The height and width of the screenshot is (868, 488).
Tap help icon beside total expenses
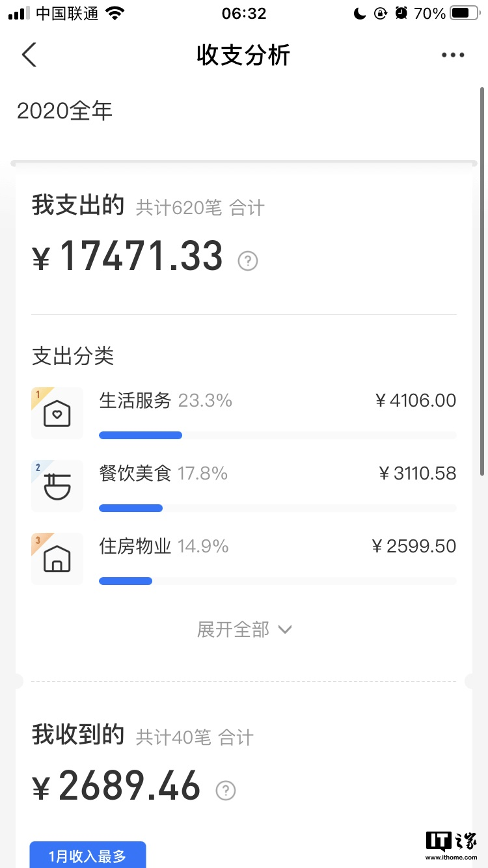click(248, 261)
